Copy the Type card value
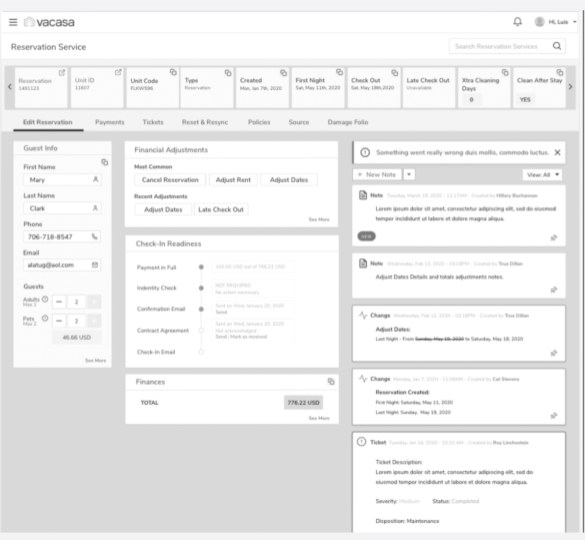 coord(228,73)
